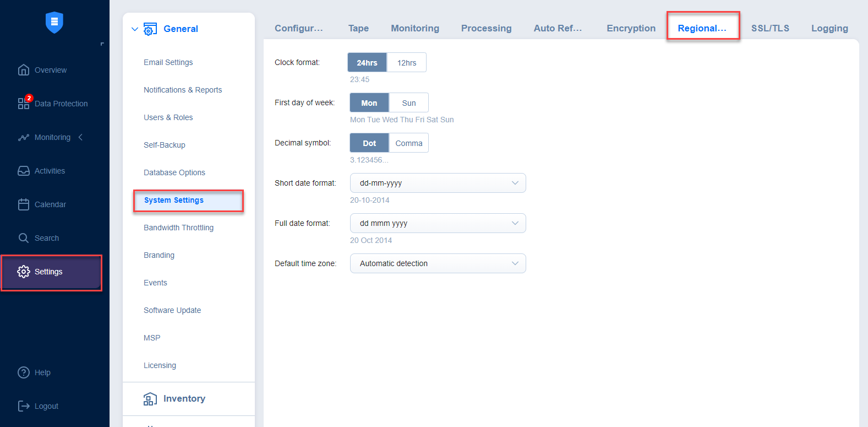The width and height of the screenshot is (868, 427).
Task: Set first day of week to Sun
Action: (x=408, y=103)
